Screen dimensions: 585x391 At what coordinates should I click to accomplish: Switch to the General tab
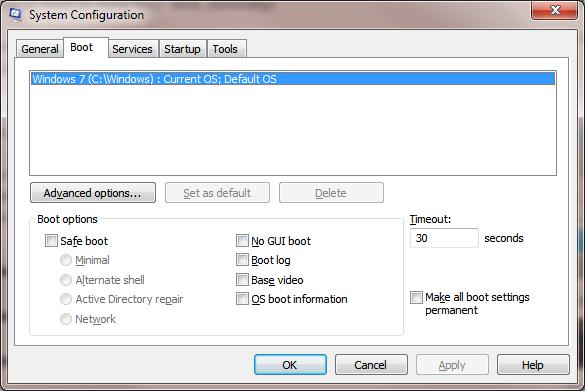point(40,49)
